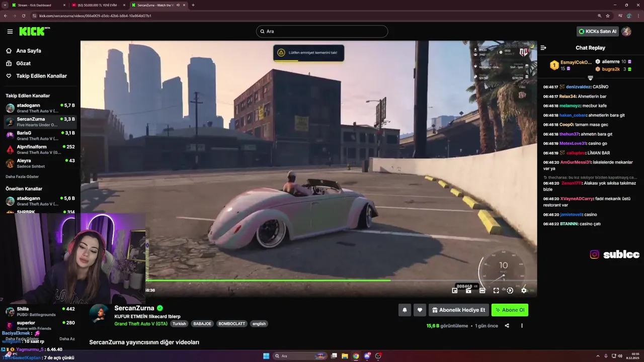Screen dimensions: 644x362
Task: Click KICKs Satın Al button
Action: [x=598, y=31]
